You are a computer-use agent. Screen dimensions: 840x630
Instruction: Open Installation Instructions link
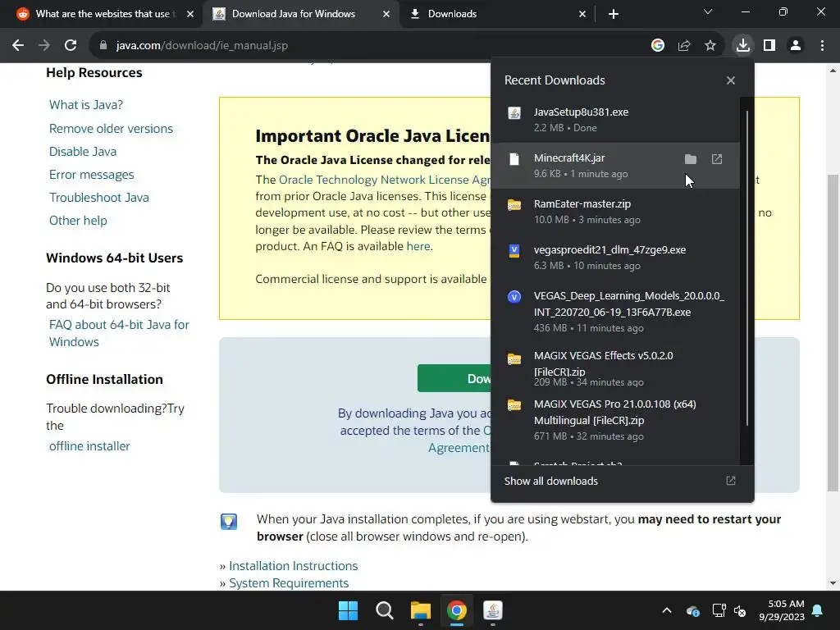[x=293, y=566]
